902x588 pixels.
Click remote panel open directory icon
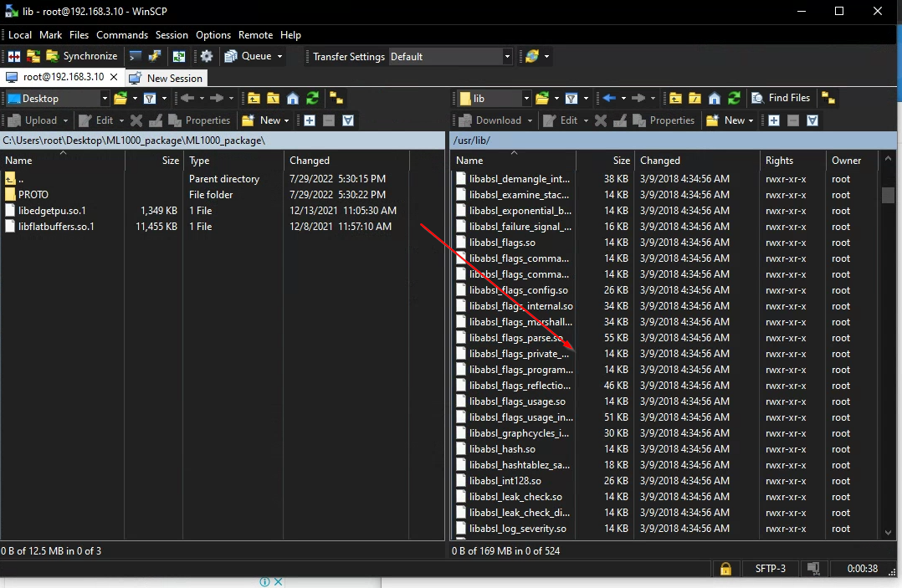click(542, 99)
